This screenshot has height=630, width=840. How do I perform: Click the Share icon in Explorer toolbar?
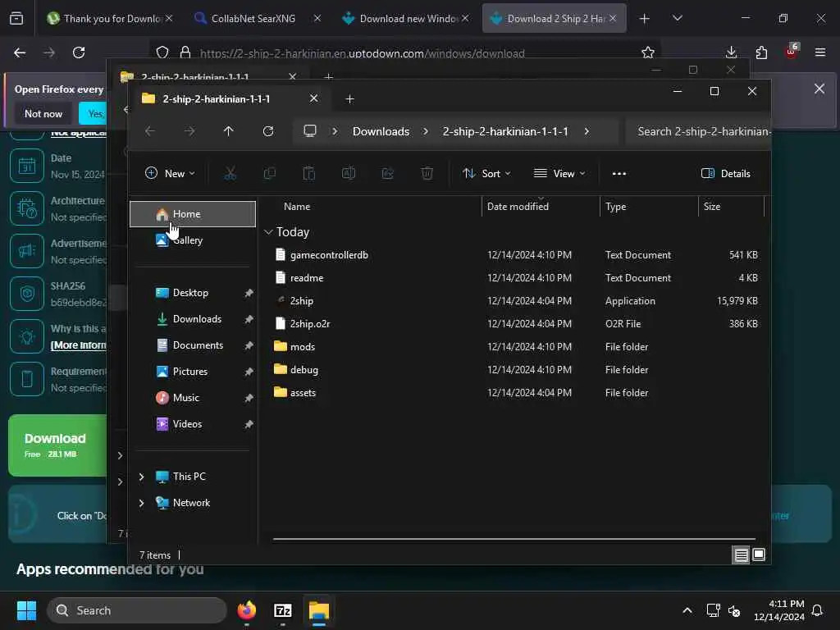click(x=388, y=173)
